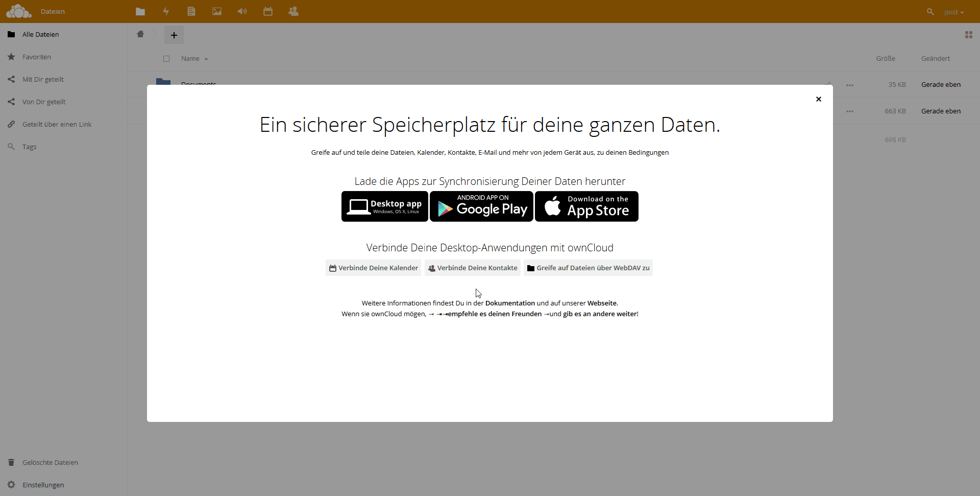980x496 pixels.
Task: Click empfehle es deinen Freunden link
Action: pos(494,314)
